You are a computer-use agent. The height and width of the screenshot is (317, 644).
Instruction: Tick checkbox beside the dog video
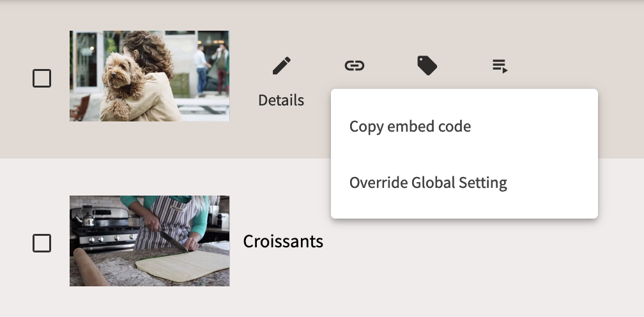click(x=42, y=78)
